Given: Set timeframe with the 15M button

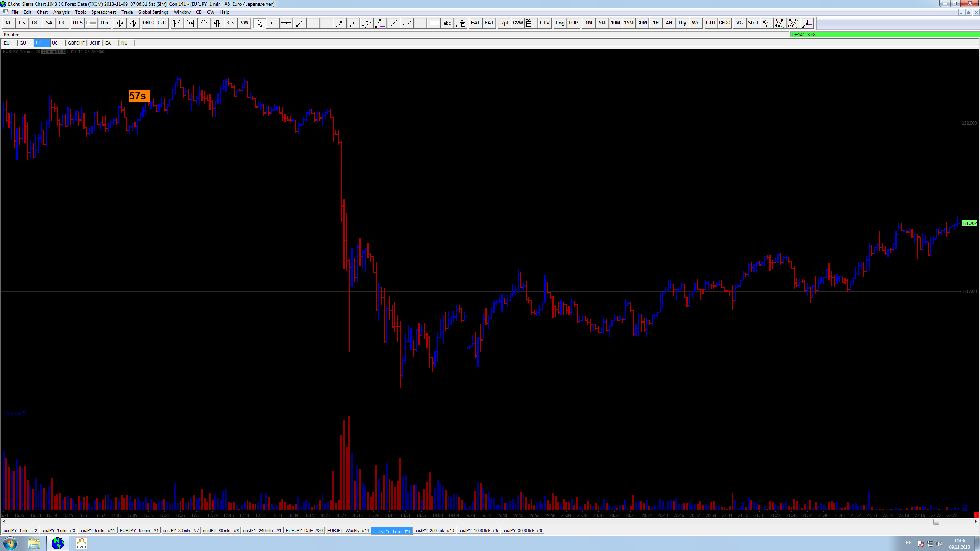Looking at the screenshot, I should tap(629, 23).
